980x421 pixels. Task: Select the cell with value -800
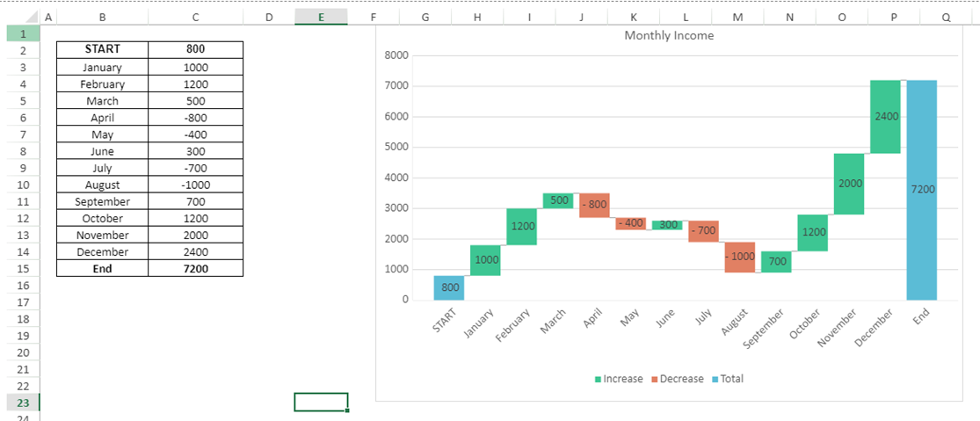click(x=196, y=118)
